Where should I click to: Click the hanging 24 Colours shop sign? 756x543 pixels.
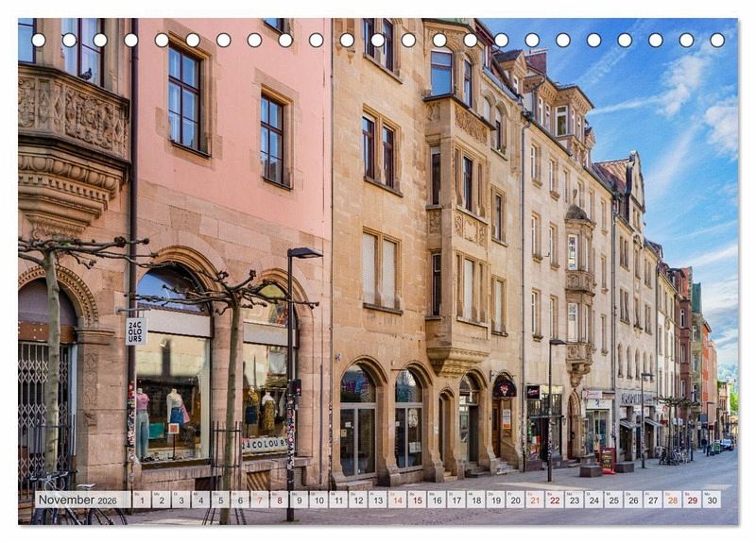point(136,331)
